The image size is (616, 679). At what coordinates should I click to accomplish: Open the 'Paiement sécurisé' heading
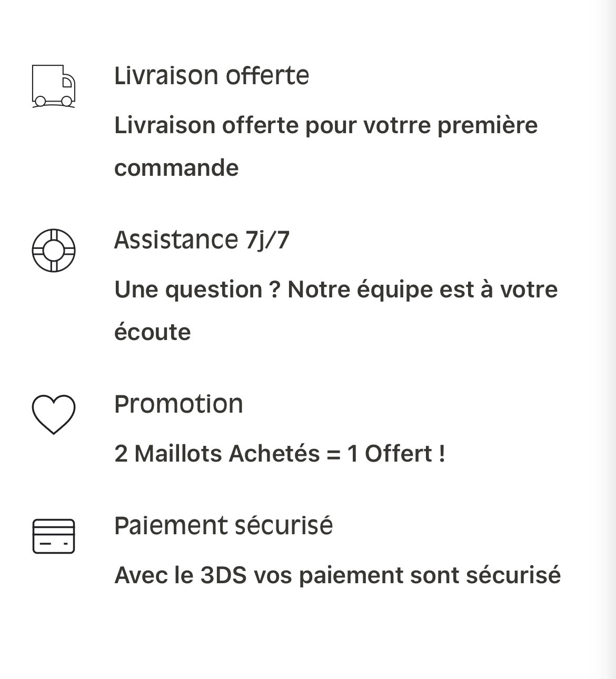pyautogui.click(x=223, y=526)
